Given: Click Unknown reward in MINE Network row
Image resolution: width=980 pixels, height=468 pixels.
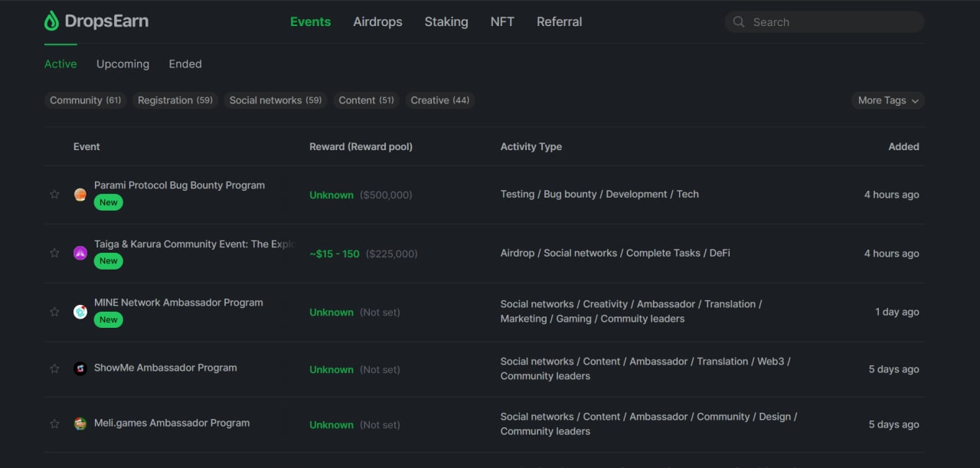Looking at the screenshot, I should [332, 313].
